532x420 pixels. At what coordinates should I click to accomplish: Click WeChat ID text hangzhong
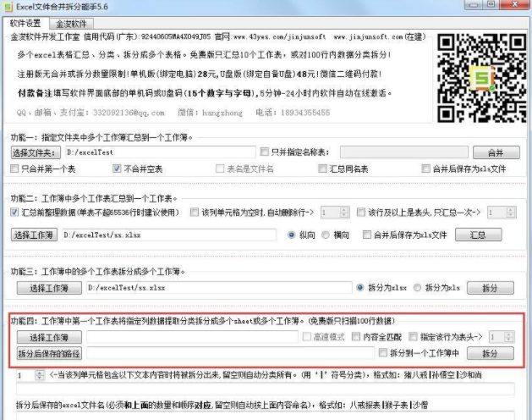point(222,113)
